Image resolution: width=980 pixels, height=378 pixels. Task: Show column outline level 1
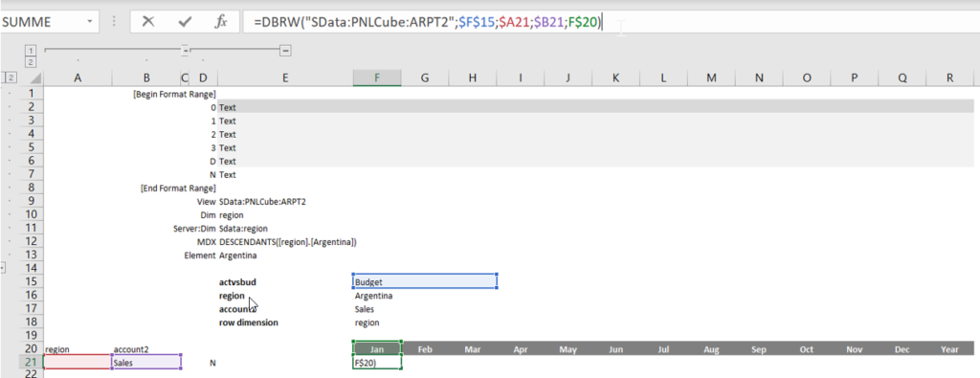pos(32,50)
